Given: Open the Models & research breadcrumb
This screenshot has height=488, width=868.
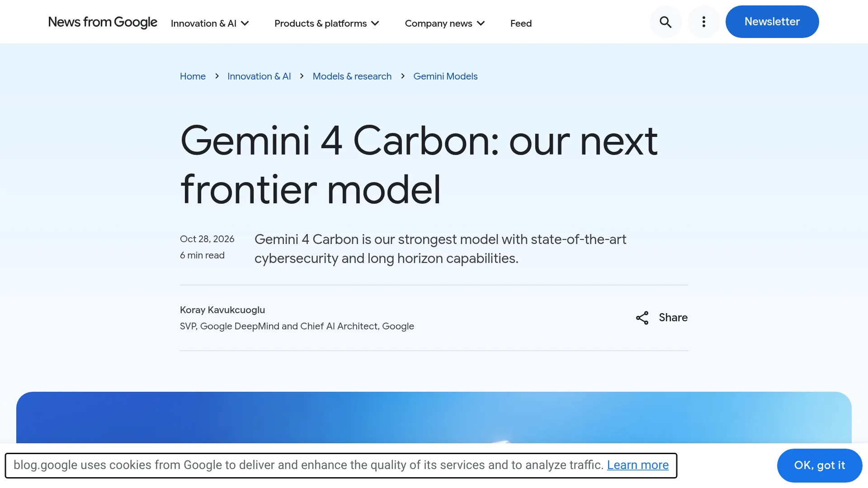Looking at the screenshot, I should [x=352, y=76].
